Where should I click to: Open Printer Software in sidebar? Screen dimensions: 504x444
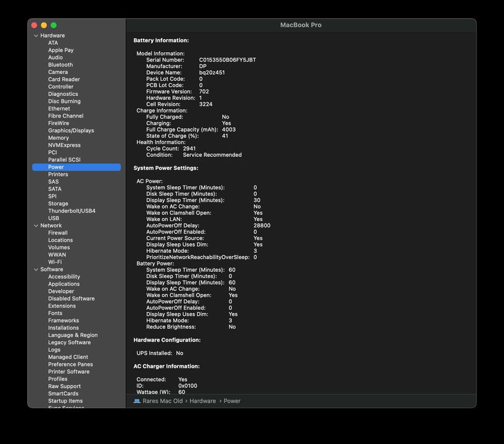[x=69, y=372]
